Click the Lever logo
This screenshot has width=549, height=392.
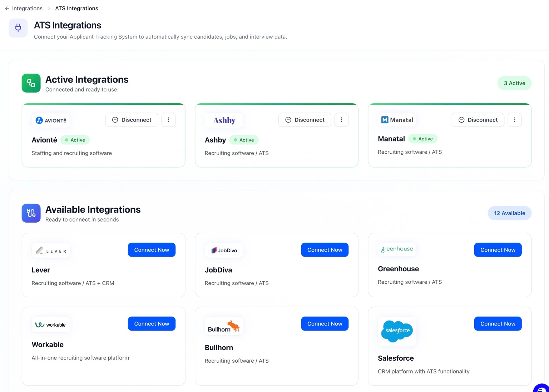(51, 250)
